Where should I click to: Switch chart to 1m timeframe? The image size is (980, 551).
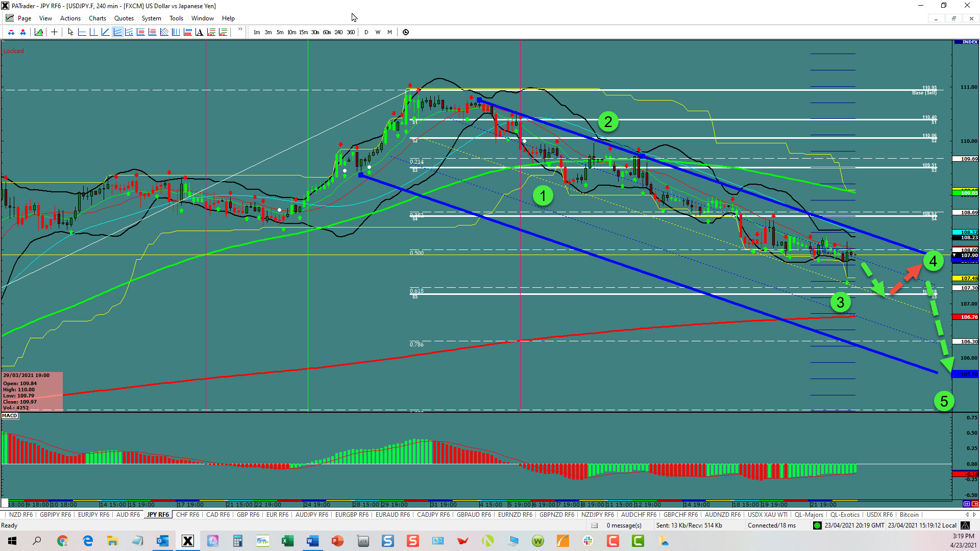tap(257, 32)
